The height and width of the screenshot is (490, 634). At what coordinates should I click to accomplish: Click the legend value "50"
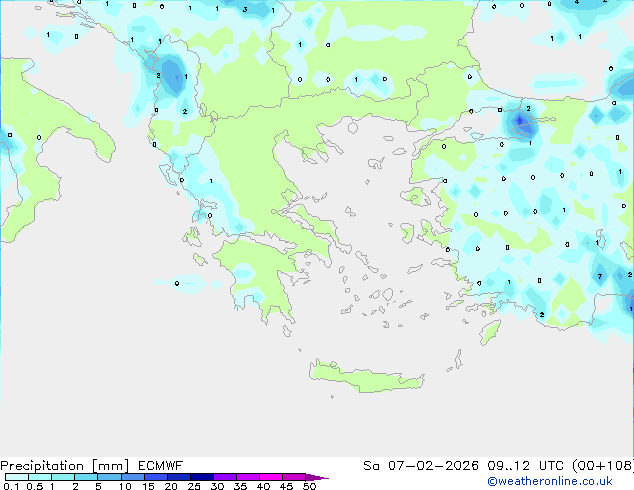pyautogui.click(x=309, y=486)
